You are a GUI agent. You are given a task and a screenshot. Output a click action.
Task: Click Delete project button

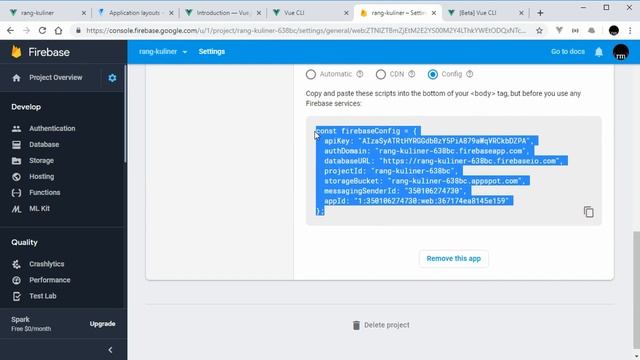pyautogui.click(x=381, y=325)
